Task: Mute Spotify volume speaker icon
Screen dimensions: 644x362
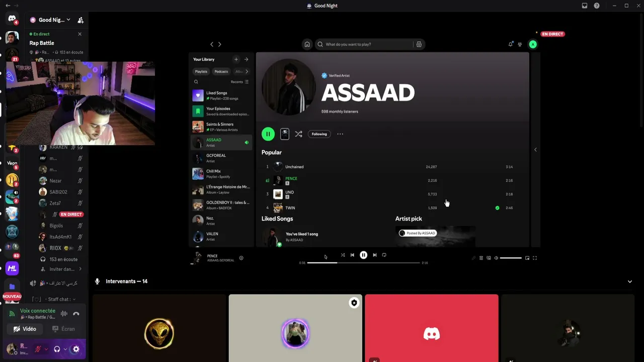Action: [x=496, y=258]
